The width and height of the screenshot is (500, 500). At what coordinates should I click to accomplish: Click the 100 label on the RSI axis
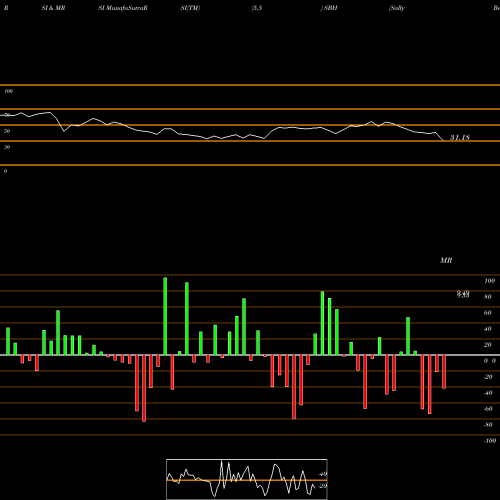coord(8,91)
